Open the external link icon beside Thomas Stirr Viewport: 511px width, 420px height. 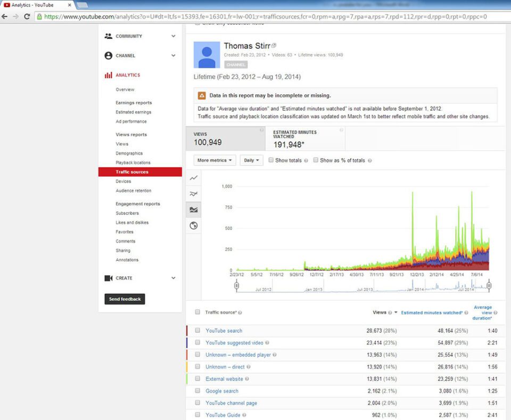coord(274,46)
